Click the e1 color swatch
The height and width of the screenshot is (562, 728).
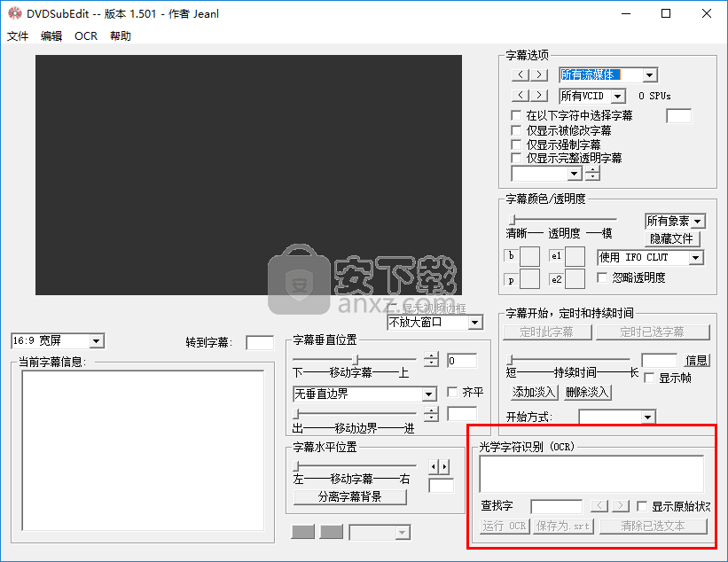(575, 257)
